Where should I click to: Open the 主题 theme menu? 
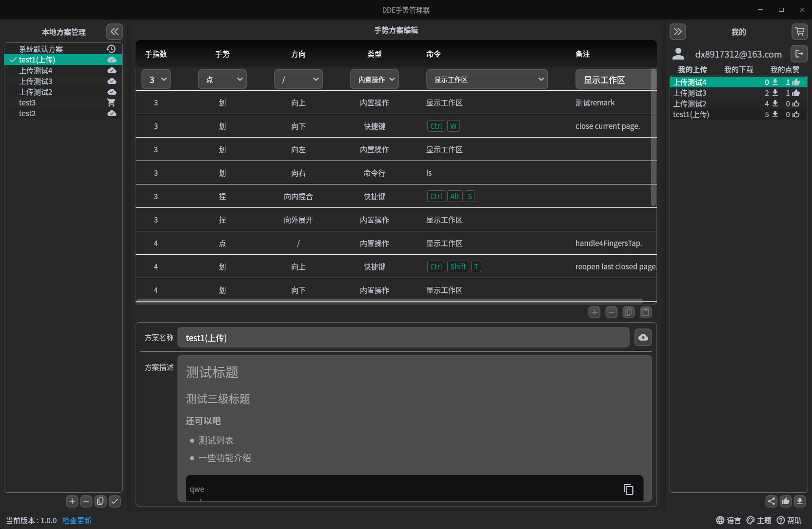[x=759, y=521]
